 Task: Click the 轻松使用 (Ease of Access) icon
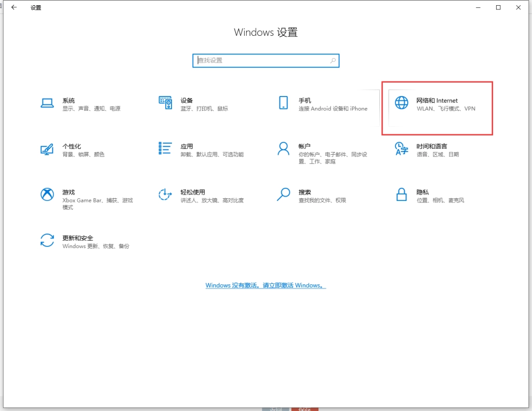[x=165, y=195]
